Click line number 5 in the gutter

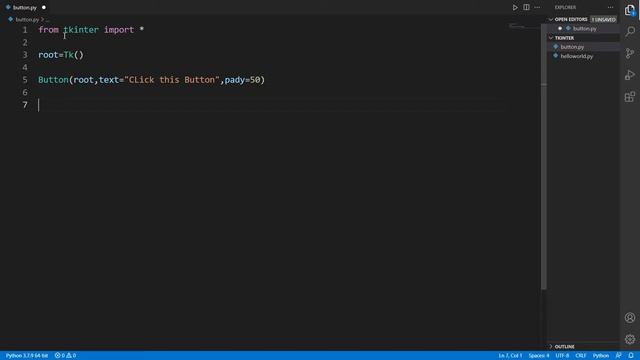point(24,80)
